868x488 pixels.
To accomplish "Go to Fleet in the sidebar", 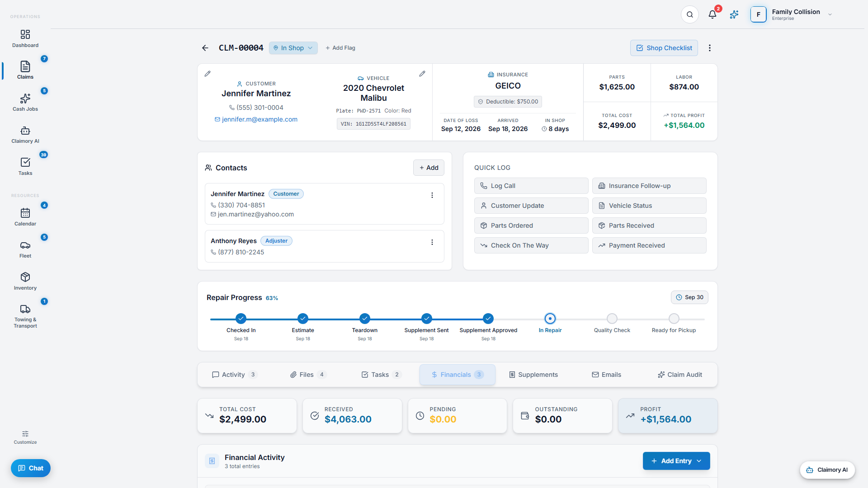I will pyautogui.click(x=25, y=250).
